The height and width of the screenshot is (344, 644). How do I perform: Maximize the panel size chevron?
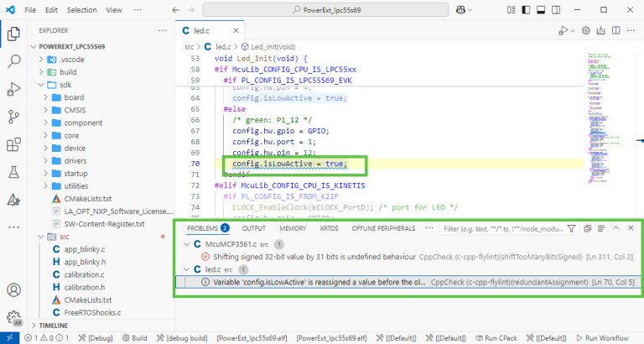(615, 228)
